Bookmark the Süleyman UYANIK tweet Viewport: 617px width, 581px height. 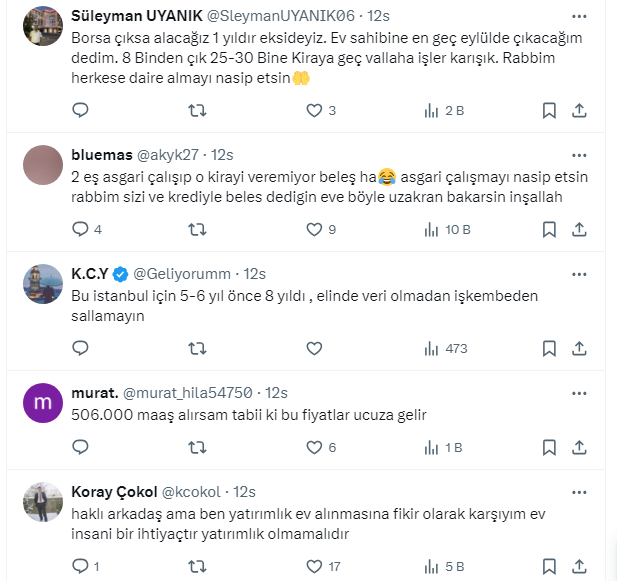click(x=550, y=110)
